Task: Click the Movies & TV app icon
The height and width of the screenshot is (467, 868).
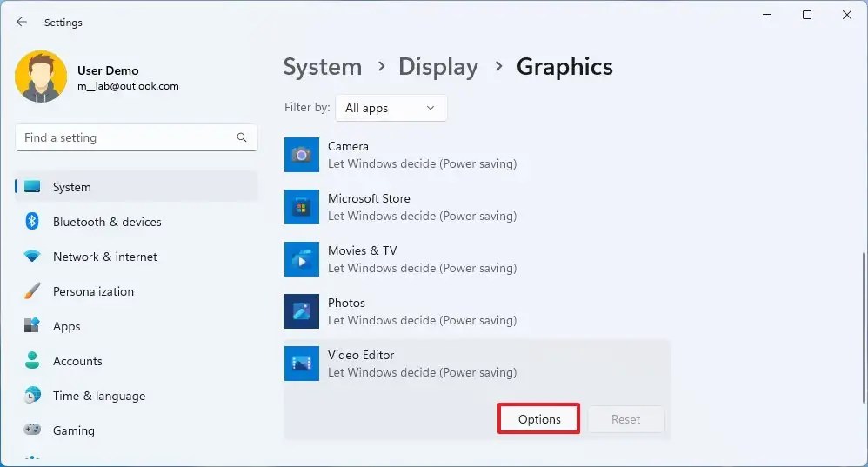Action: click(302, 259)
